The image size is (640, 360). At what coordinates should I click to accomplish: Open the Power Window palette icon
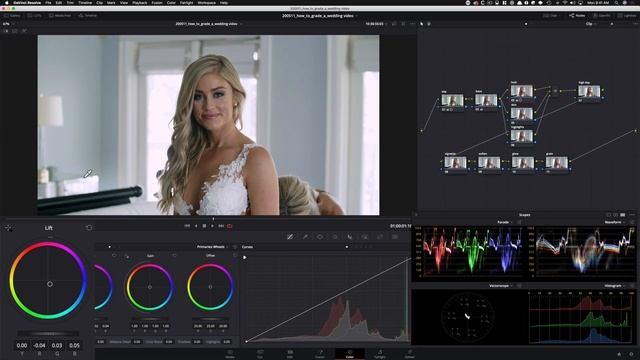tap(320, 237)
